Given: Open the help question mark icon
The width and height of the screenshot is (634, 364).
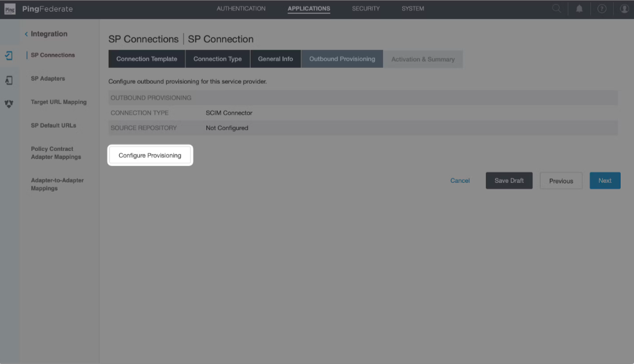Looking at the screenshot, I should (x=601, y=9).
